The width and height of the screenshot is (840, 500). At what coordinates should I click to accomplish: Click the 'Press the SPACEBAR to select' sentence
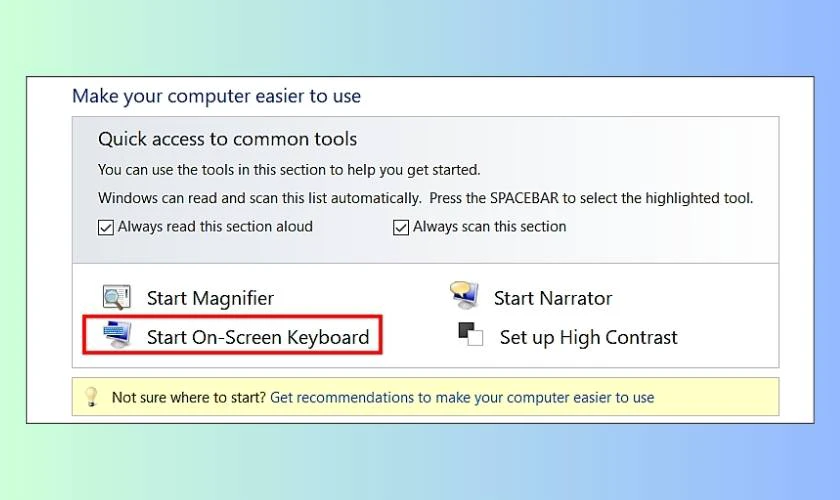(591, 198)
